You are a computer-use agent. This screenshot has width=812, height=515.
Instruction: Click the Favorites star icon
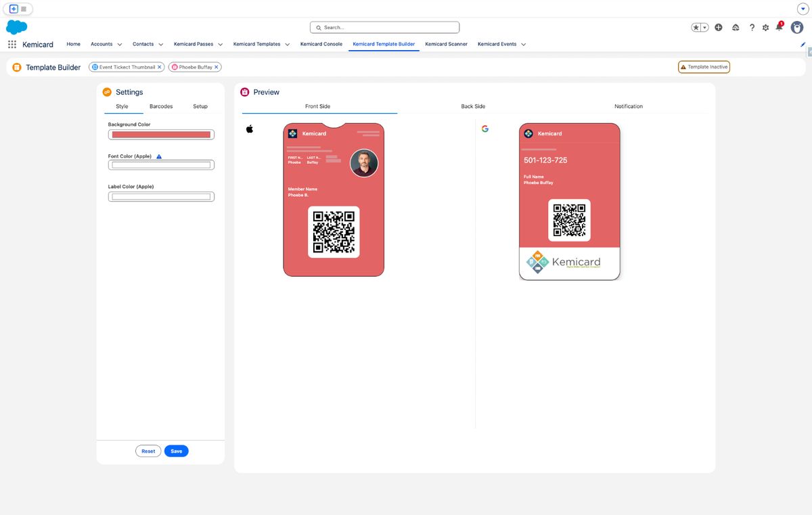(x=696, y=27)
